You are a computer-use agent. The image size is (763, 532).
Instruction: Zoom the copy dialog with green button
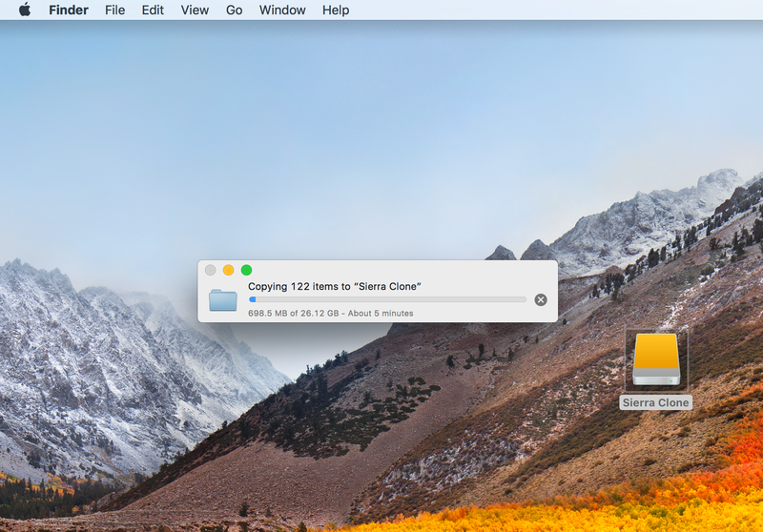point(246,270)
